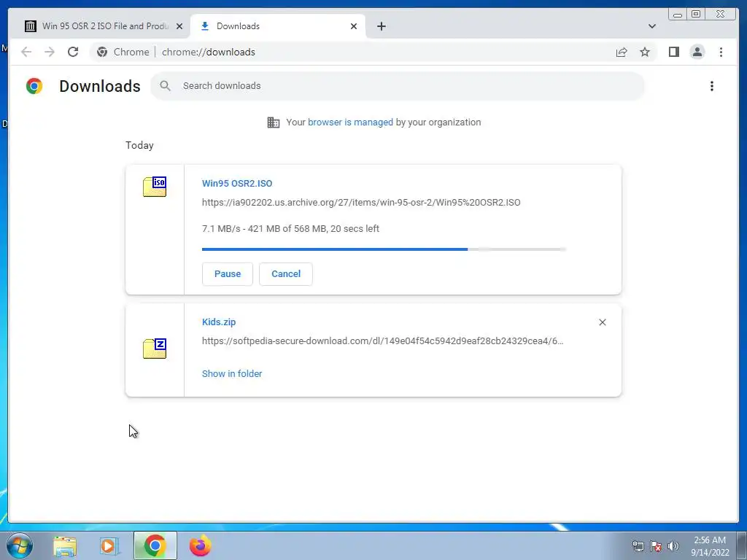The height and width of the screenshot is (560, 747).
Task: Open Windows Explorer from the taskbar
Action: pyautogui.click(x=65, y=545)
